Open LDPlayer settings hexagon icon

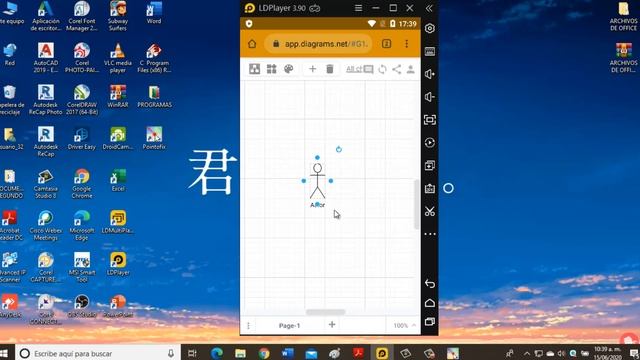(429, 28)
